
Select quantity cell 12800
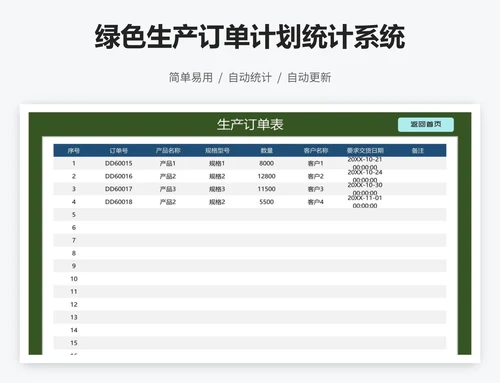point(267,176)
